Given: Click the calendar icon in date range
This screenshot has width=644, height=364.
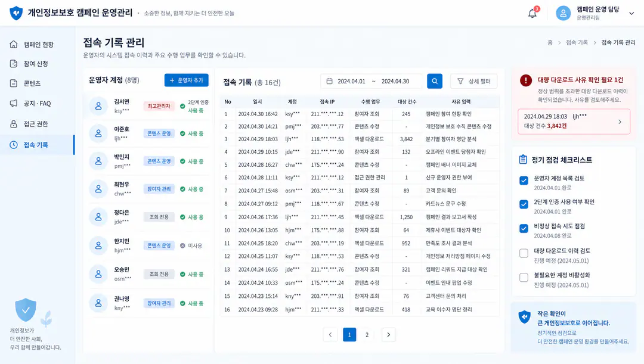Looking at the screenshot, I should [x=329, y=81].
